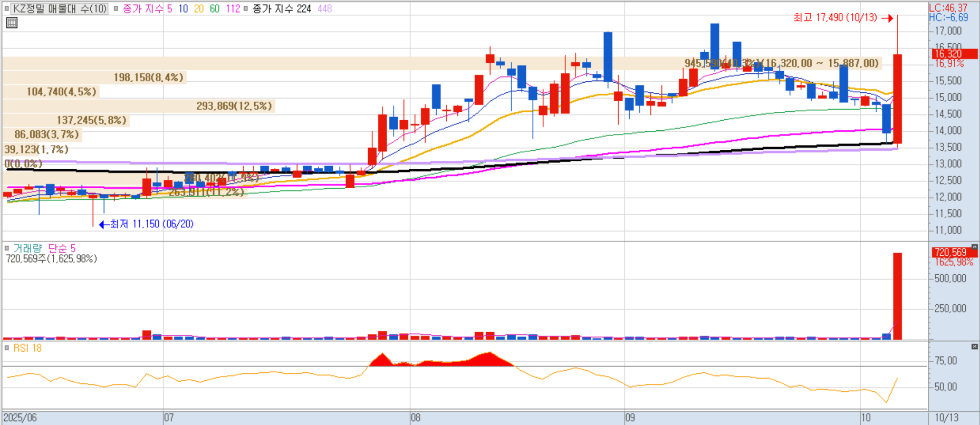Click the red 16,320 current price tag
This screenshot has width=980, height=425.
(x=954, y=54)
